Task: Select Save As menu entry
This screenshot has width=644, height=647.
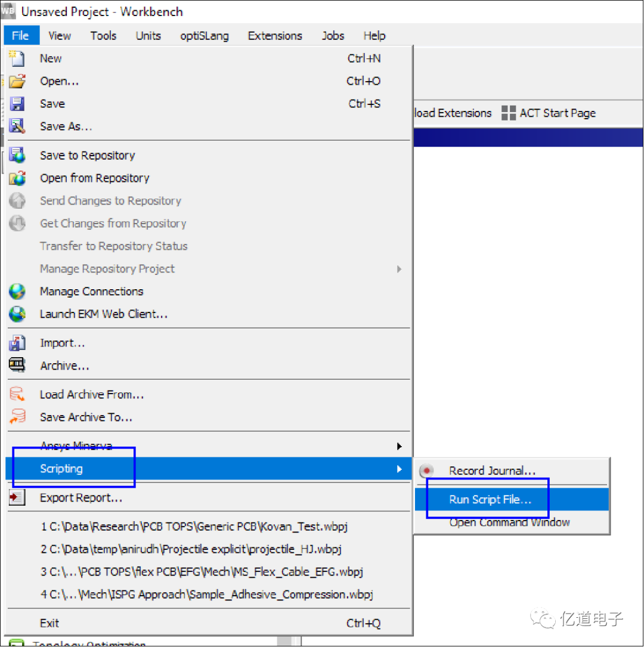Action: [x=66, y=126]
